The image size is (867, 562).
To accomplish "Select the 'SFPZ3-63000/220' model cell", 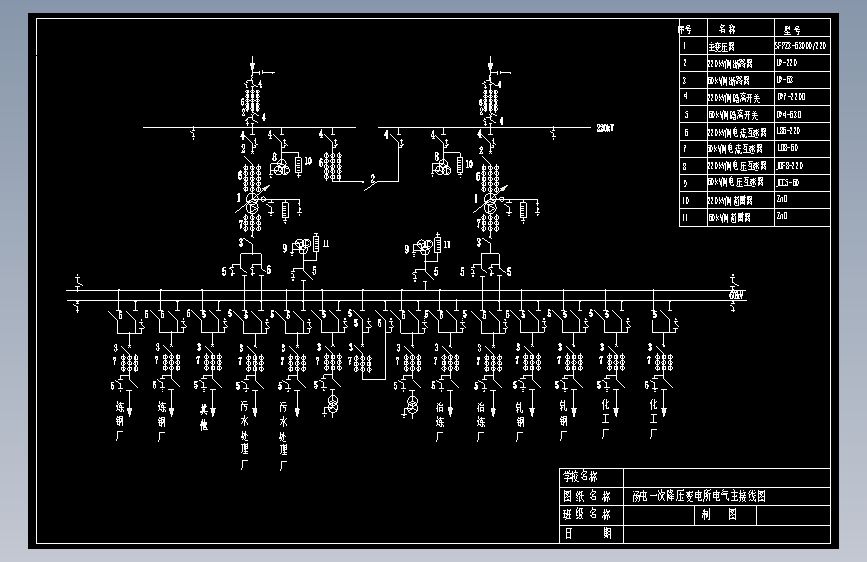I will (x=801, y=45).
